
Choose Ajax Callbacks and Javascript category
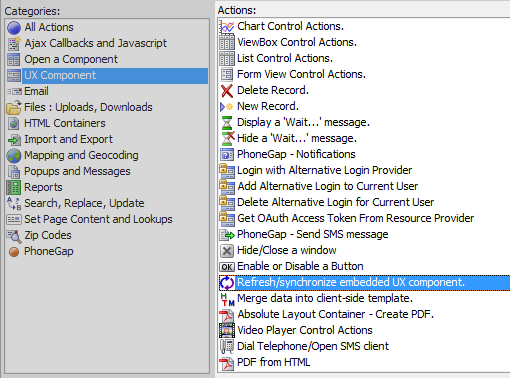[95, 43]
